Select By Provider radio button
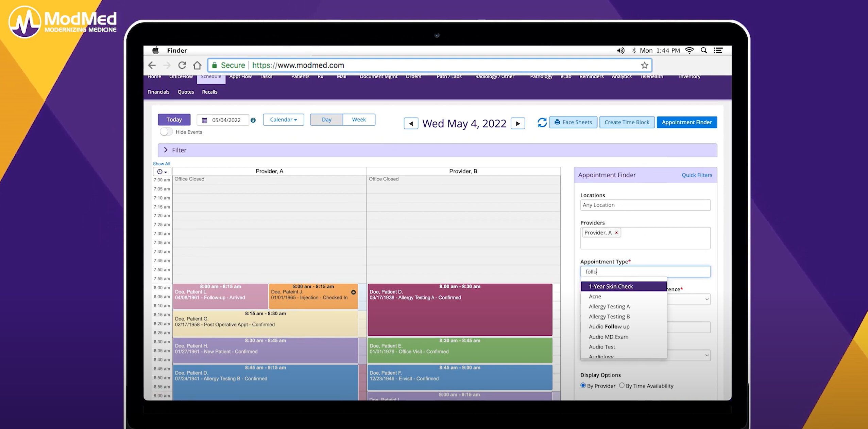 (x=583, y=386)
